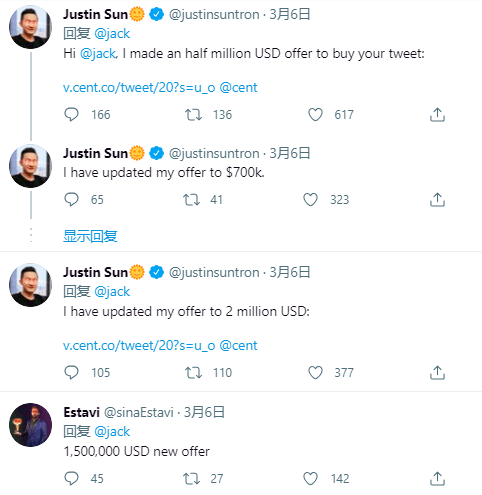Retweet Estavi's 1,500,000 USD offer tweet
Viewport: 482px width, 495px height.
click(x=191, y=479)
